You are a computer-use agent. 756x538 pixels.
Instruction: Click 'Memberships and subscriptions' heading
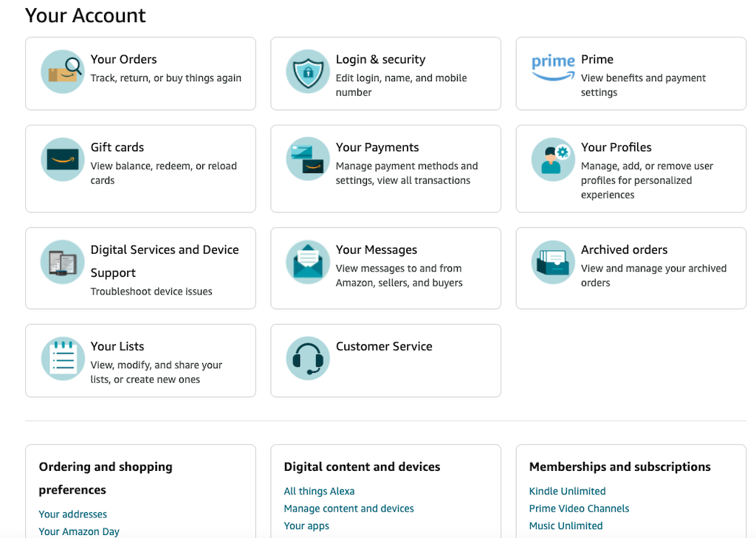pyautogui.click(x=620, y=466)
